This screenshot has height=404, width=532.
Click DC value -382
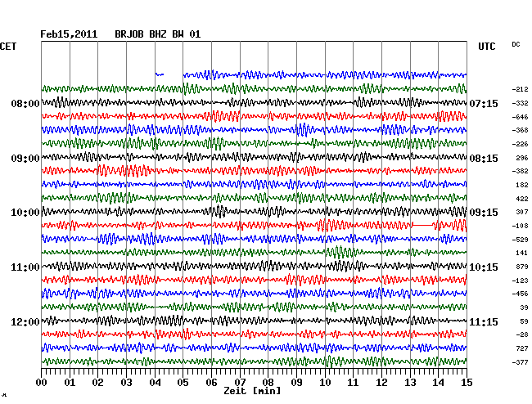520,171
